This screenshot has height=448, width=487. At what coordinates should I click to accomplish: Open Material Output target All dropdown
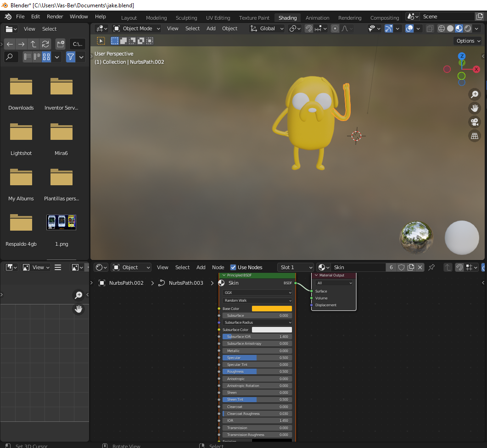click(x=334, y=283)
